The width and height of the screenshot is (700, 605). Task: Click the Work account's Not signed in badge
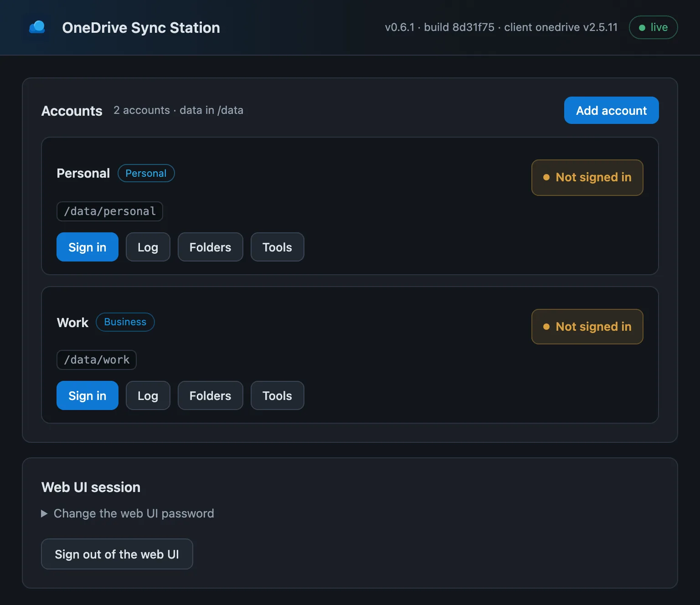click(x=587, y=327)
